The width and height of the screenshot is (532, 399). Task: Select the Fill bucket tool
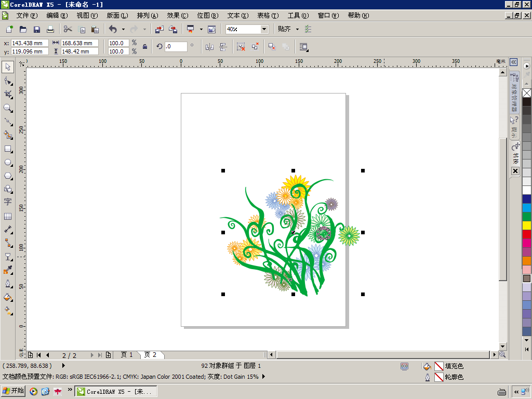8,297
